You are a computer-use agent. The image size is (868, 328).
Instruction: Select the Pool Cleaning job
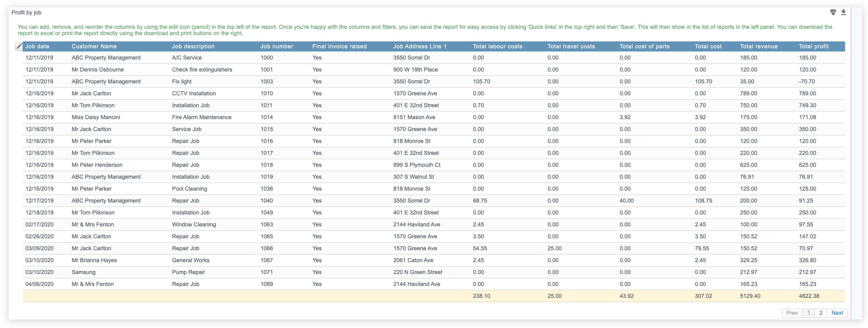189,188
